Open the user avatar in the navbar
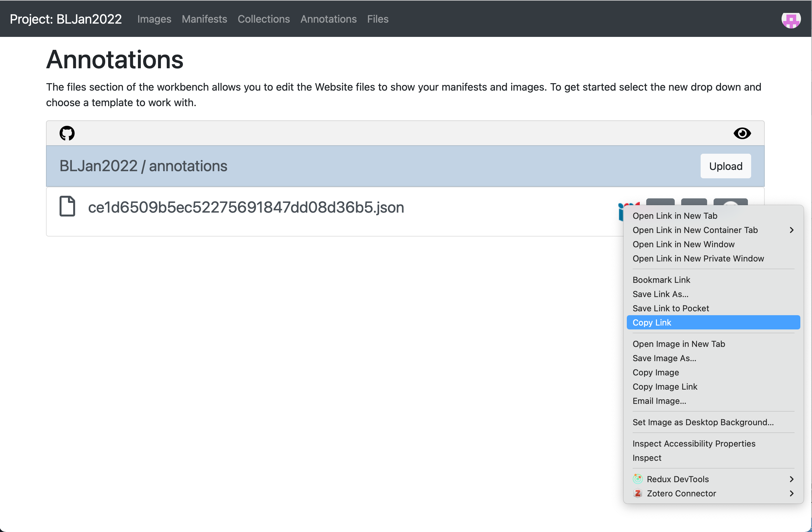Viewport: 812px width, 532px height. point(791,20)
